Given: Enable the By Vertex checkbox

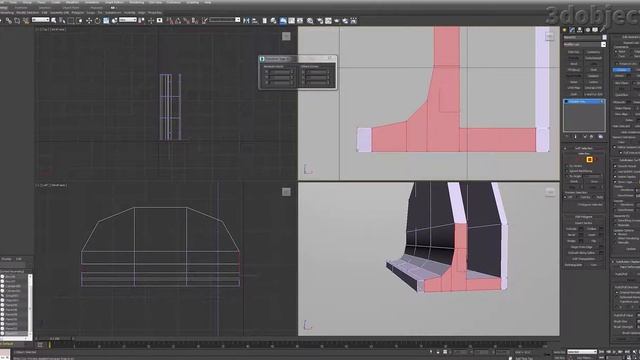Looking at the screenshot, I should (x=567, y=166).
